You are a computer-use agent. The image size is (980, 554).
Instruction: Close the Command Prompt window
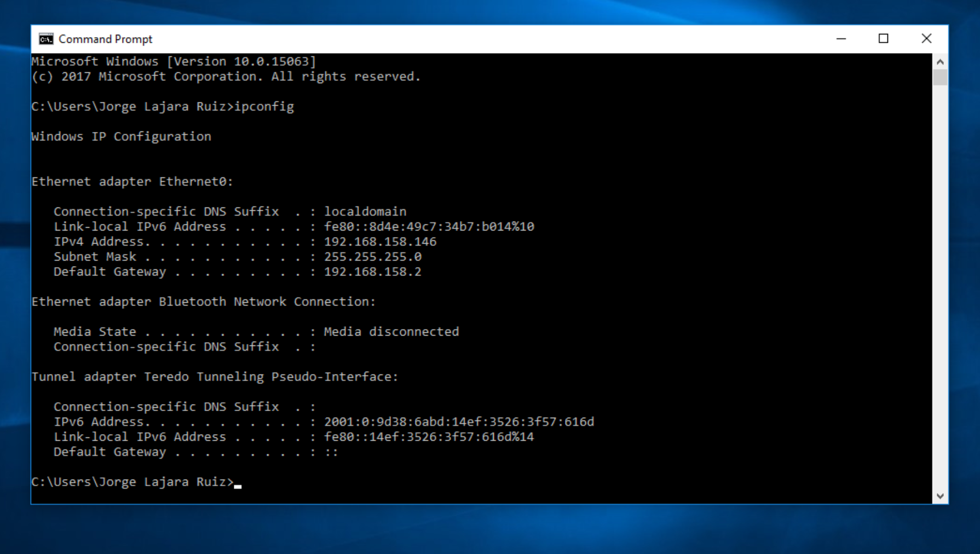click(x=926, y=39)
